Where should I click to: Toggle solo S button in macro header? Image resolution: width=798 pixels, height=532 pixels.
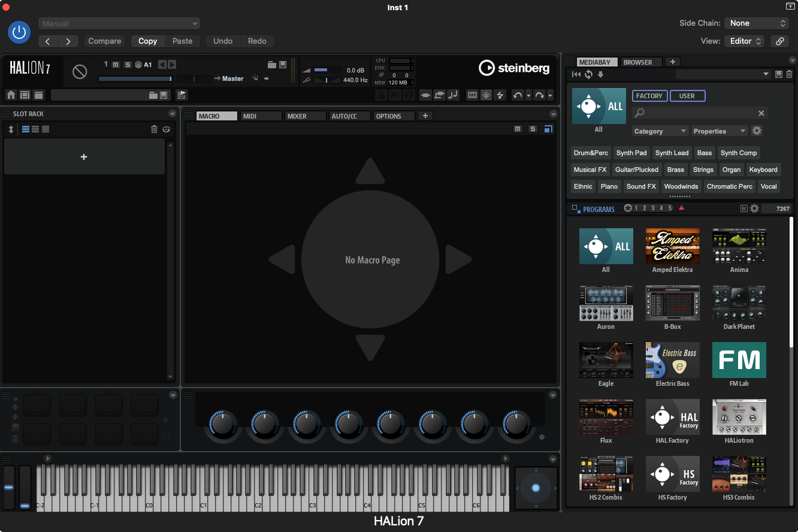coord(533,129)
